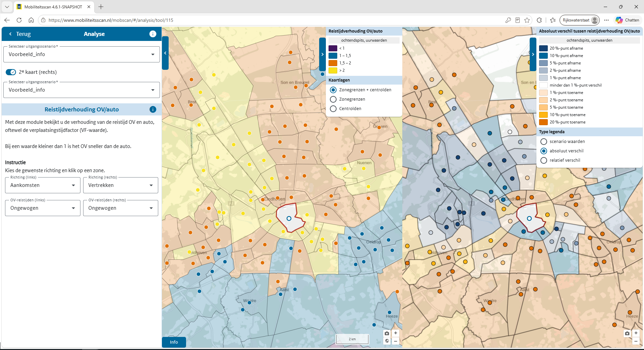644x350 pixels.
Task: Open a new browser tab
Action: (101, 7)
